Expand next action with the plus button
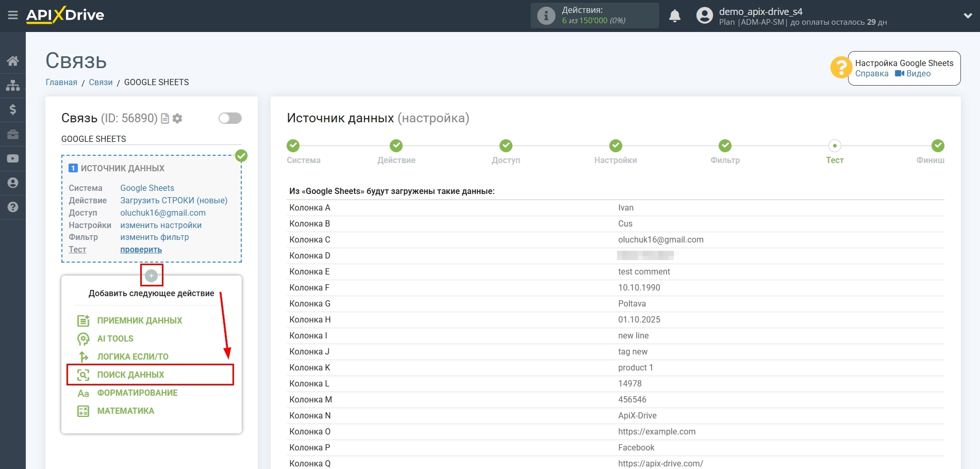Image resolution: width=980 pixels, height=469 pixels. (x=151, y=276)
